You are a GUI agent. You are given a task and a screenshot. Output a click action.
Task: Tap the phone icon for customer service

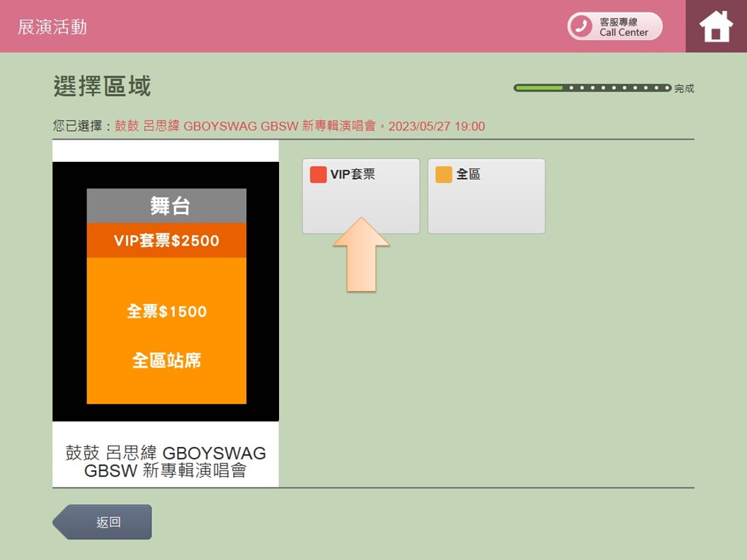tap(581, 26)
